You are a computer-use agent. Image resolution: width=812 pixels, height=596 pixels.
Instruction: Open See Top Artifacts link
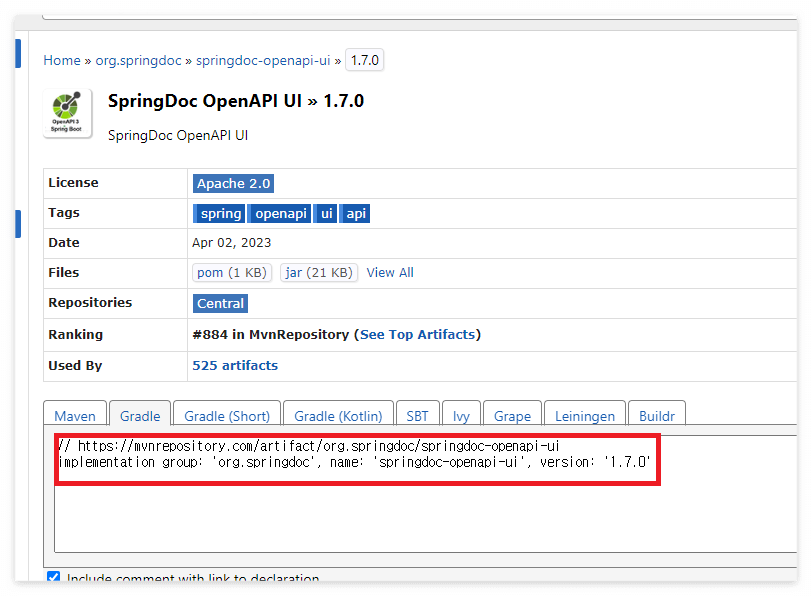click(417, 335)
